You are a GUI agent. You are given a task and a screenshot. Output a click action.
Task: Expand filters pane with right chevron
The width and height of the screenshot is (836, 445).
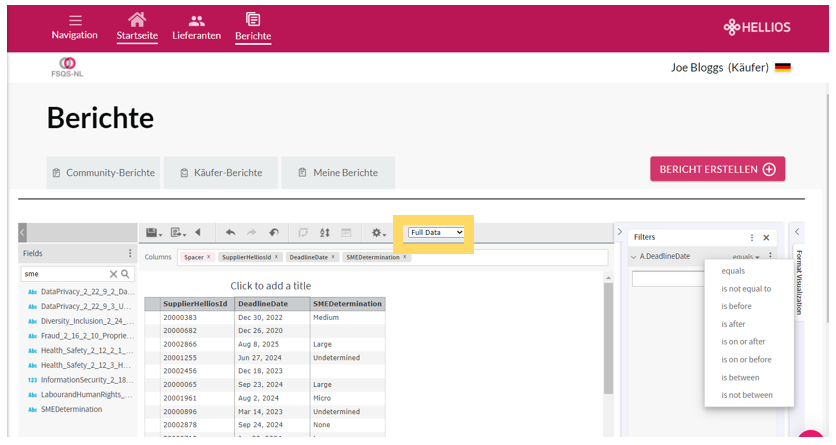(x=620, y=232)
